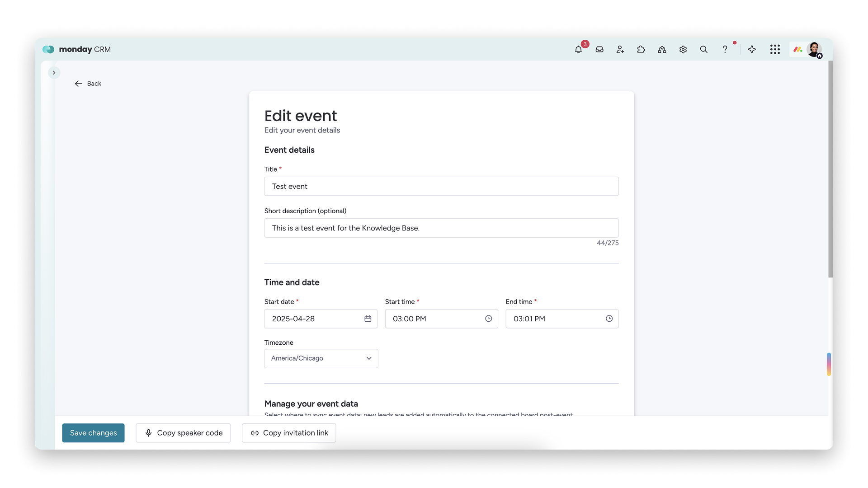Open the nine-dot products switcher
Viewport: 868px width, 488px height.
[x=775, y=50]
